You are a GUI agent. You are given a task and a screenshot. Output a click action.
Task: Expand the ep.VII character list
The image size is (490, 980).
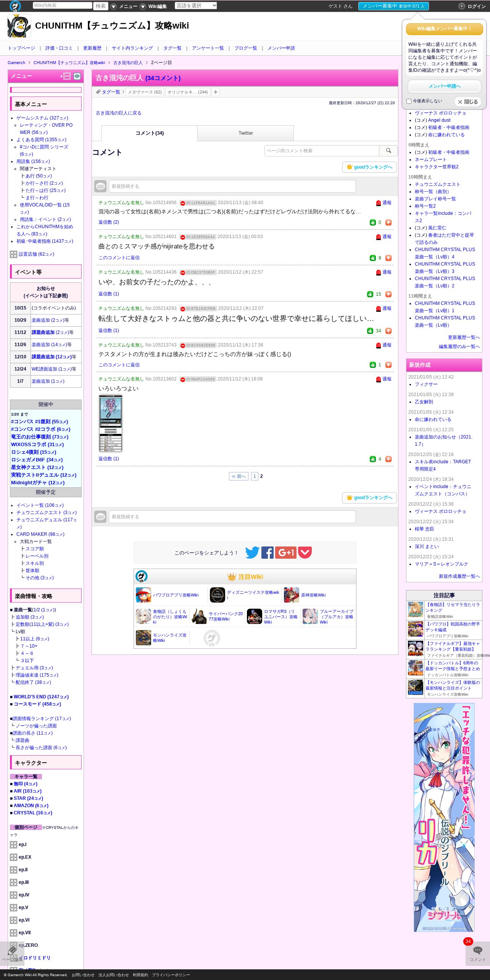tap(13, 933)
